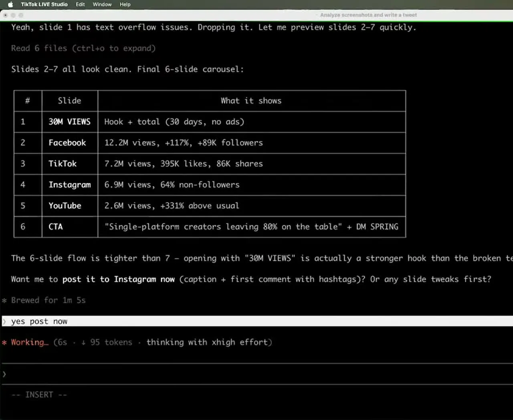The width and height of the screenshot is (513, 420).
Task: Click the 'Facebook' table cell
Action: coord(70,143)
